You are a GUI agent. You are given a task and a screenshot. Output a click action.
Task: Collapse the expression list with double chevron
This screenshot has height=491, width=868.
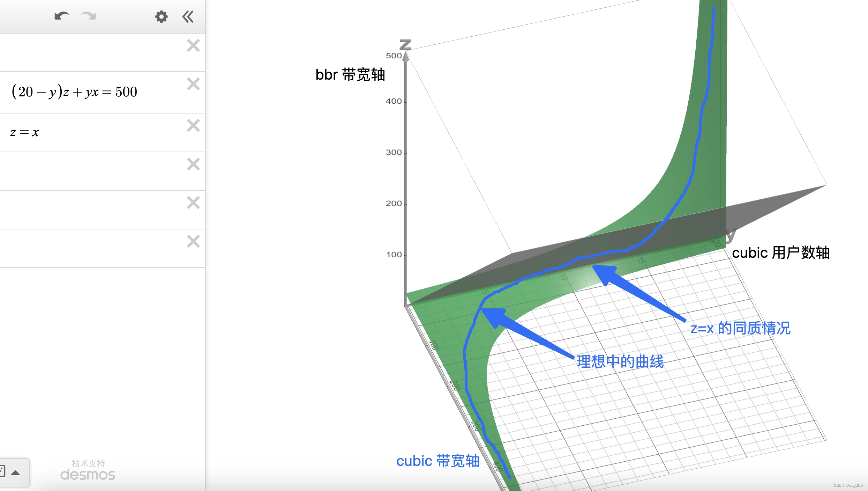click(188, 16)
